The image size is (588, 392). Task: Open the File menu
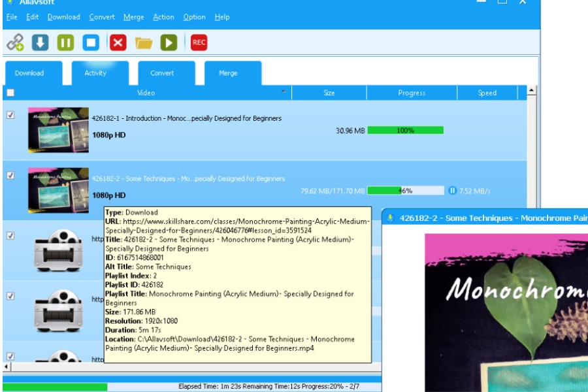[12, 17]
